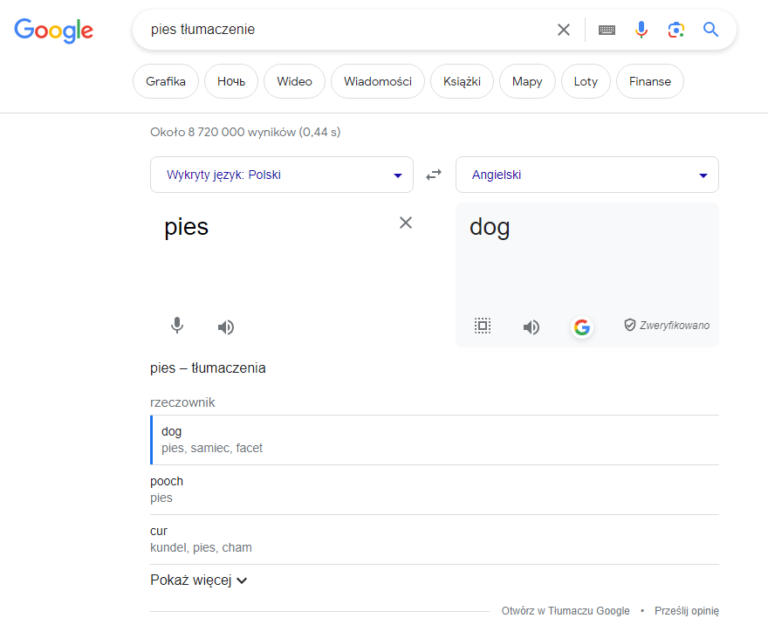
Task: Select the translated word "dog" output
Action: tap(490, 227)
